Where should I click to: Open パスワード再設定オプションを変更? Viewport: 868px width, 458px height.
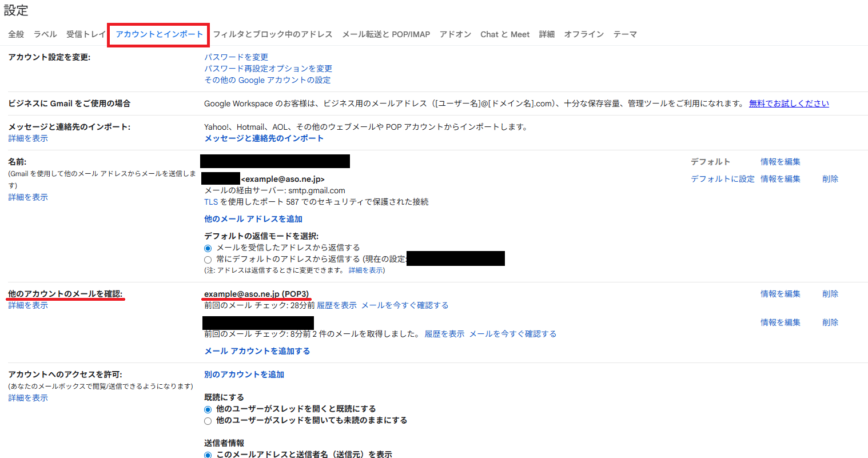point(268,68)
